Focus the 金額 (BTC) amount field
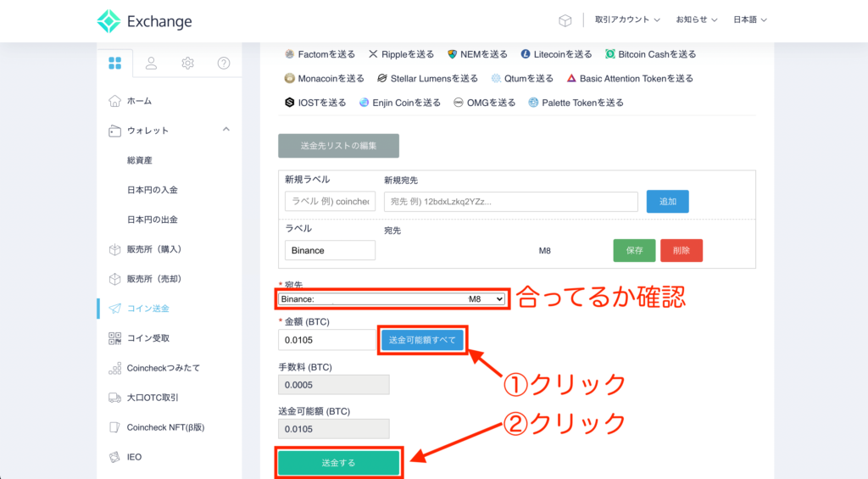 328,340
